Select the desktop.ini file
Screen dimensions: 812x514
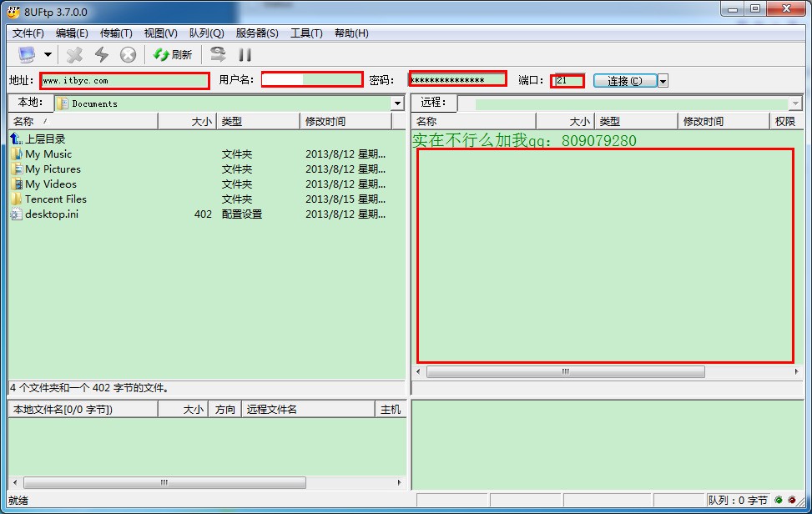[x=51, y=214]
